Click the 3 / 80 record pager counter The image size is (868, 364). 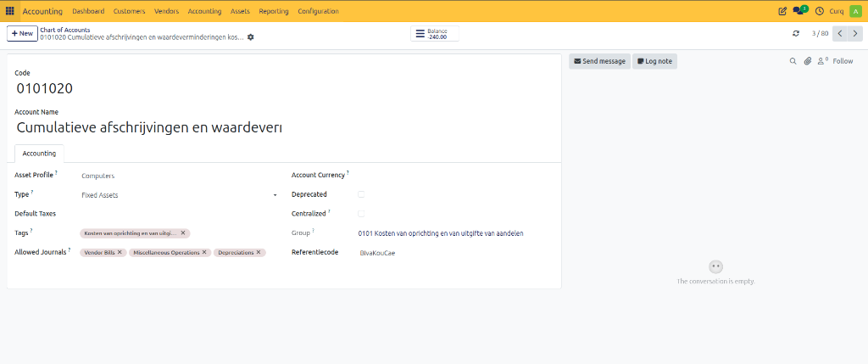(x=820, y=33)
